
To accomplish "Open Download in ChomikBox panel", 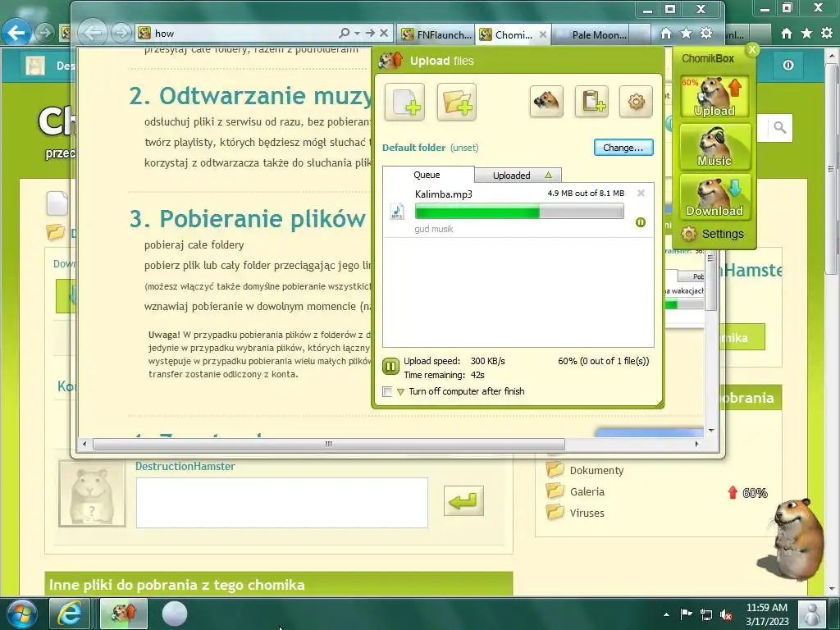I will 714,197.
